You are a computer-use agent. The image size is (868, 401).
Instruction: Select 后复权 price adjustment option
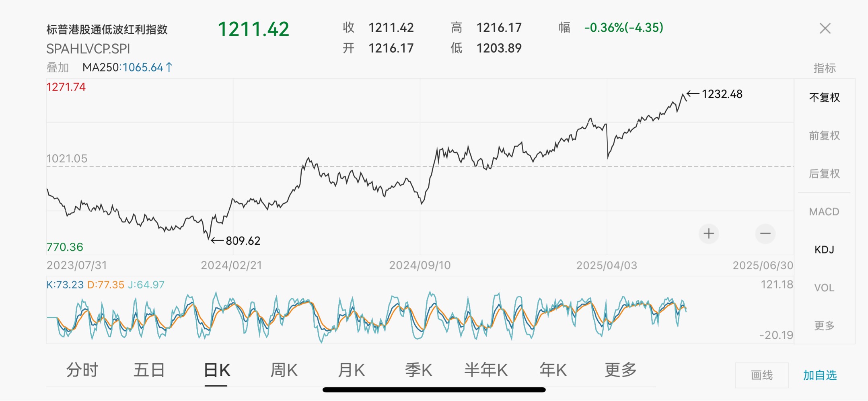coord(824,174)
